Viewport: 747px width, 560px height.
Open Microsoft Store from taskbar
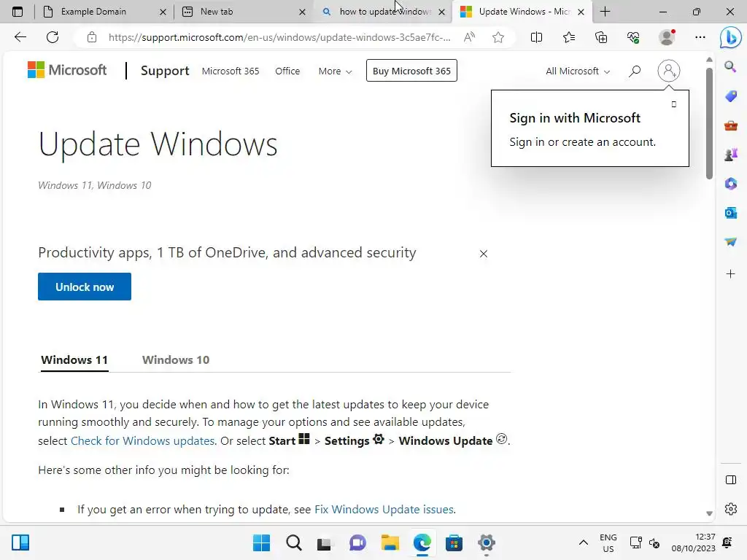coord(454,542)
